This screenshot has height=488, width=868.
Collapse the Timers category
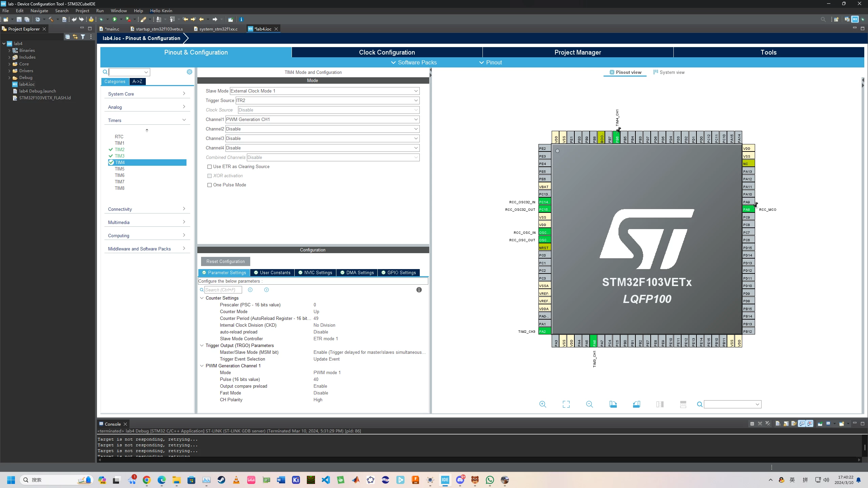[x=147, y=120]
